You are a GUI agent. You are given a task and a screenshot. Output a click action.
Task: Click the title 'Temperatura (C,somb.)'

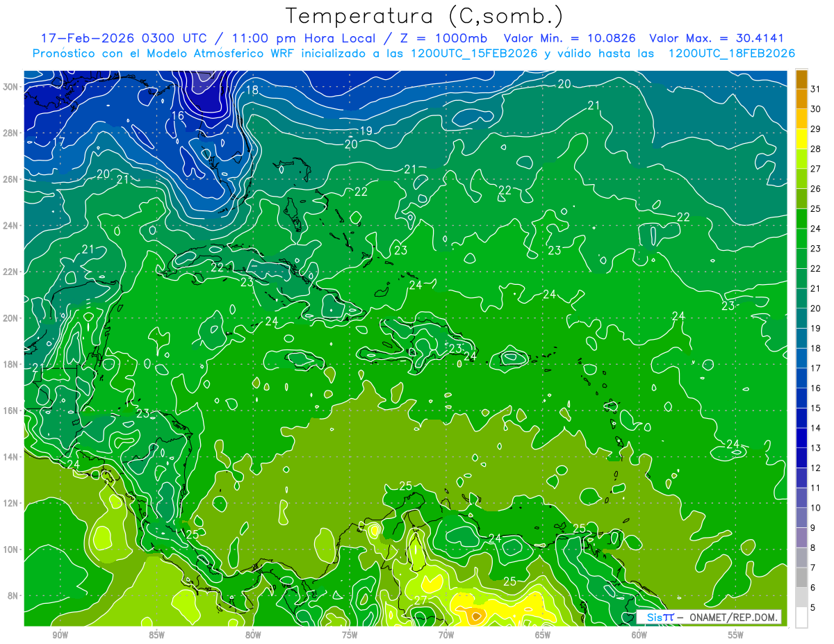[425, 16]
